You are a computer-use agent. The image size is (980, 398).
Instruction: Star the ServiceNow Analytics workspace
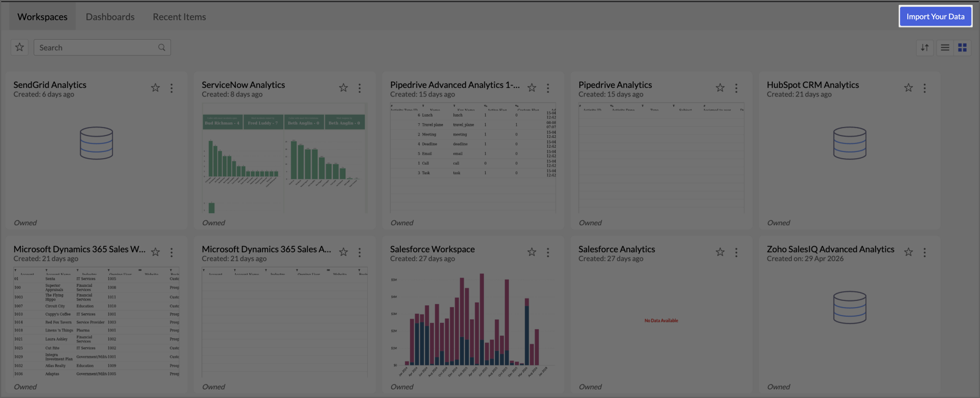click(x=343, y=88)
